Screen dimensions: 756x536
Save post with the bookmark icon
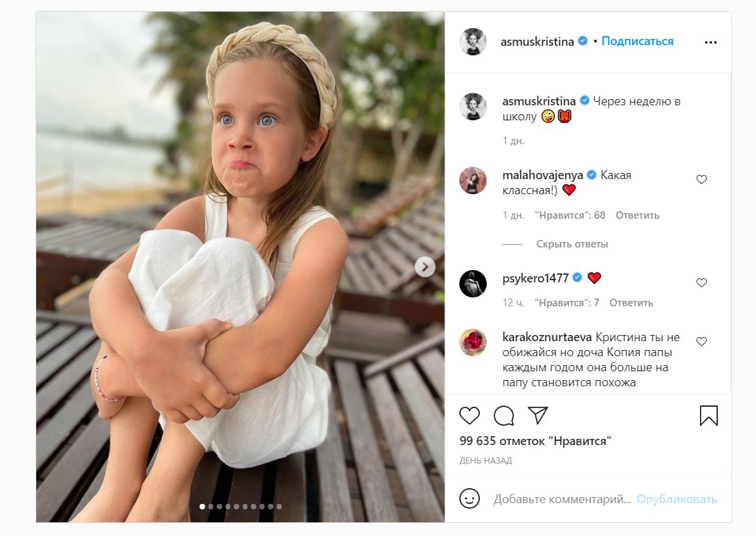709,416
